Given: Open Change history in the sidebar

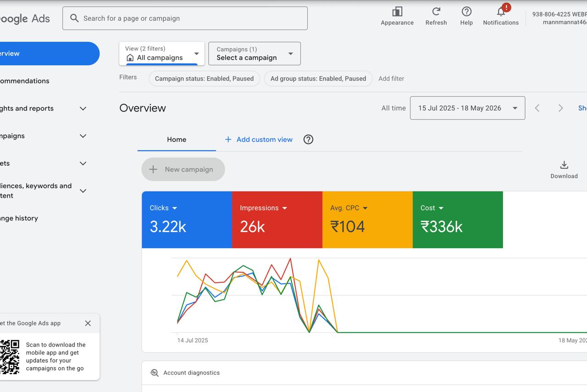Looking at the screenshot, I should [19, 218].
